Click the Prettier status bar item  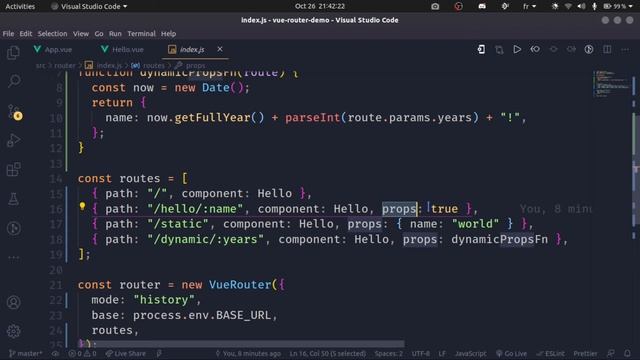click(x=585, y=353)
